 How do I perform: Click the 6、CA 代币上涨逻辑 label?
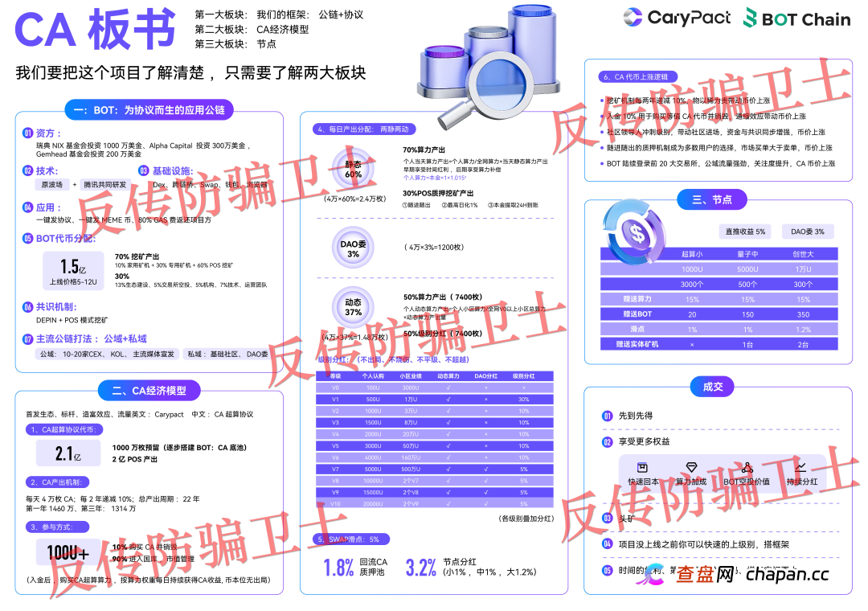pos(637,77)
